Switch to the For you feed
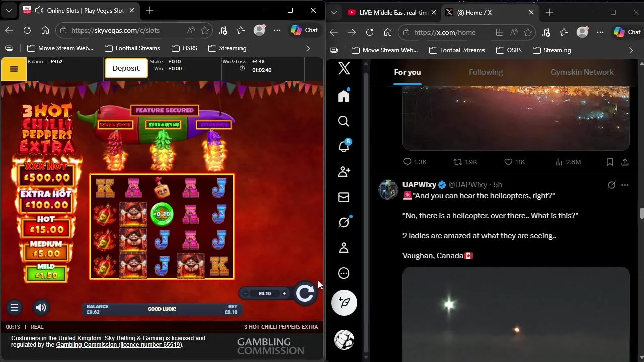 coord(408,72)
